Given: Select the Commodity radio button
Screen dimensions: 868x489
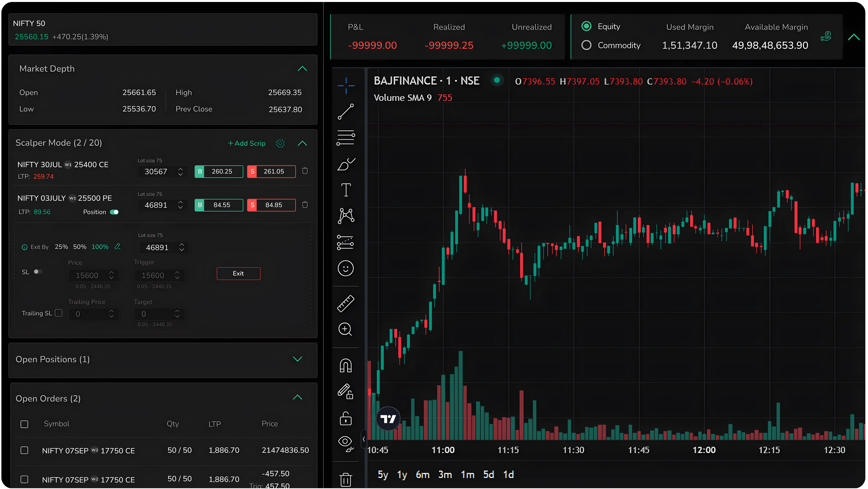Looking at the screenshot, I should [x=586, y=45].
